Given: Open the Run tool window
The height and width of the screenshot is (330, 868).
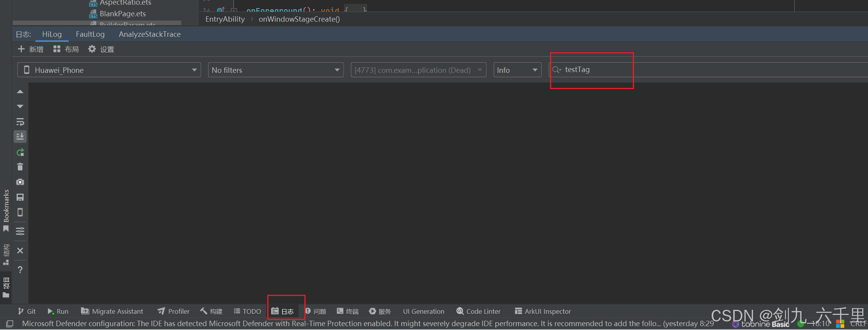Looking at the screenshot, I should click(x=58, y=311).
